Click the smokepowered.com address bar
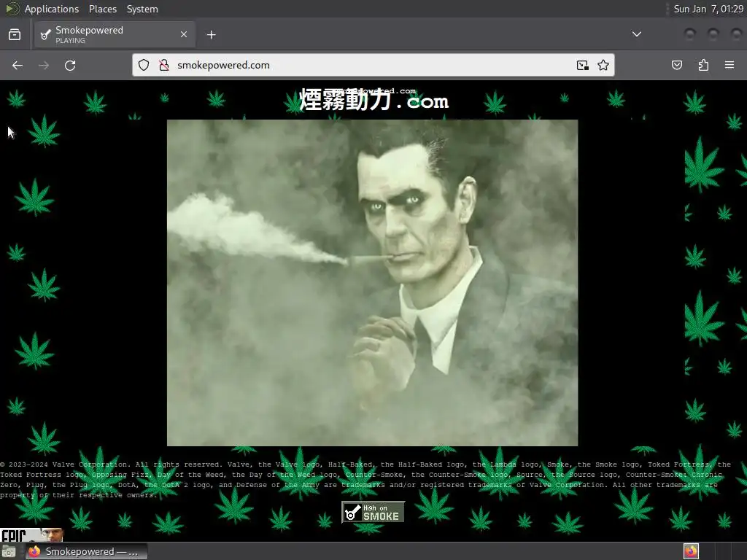The width and height of the screenshot is (747, 560). point(373,65)
